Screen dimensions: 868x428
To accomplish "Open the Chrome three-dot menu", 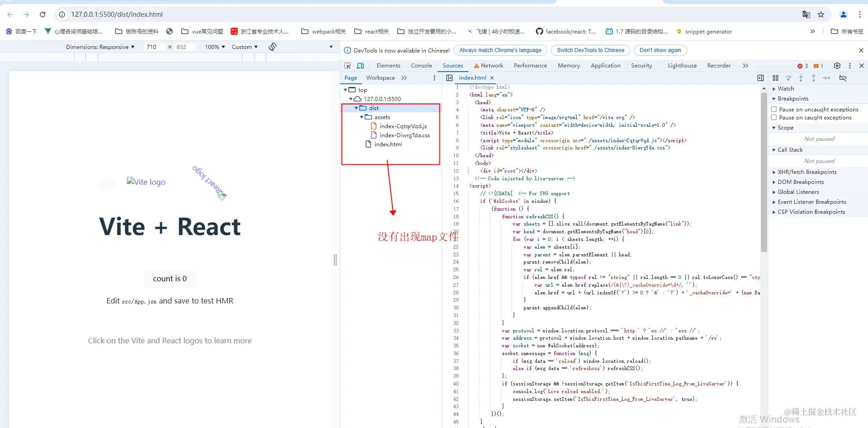I will point(860,14).
